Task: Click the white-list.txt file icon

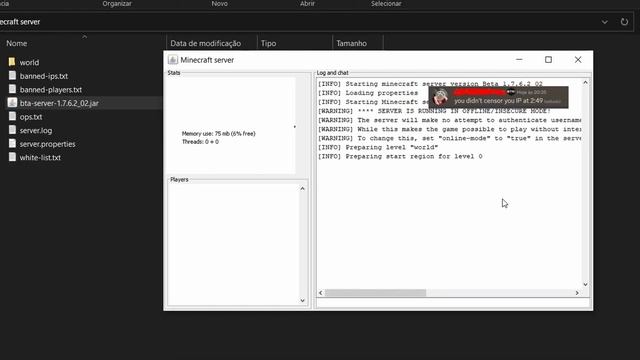Action: (12, 157)
